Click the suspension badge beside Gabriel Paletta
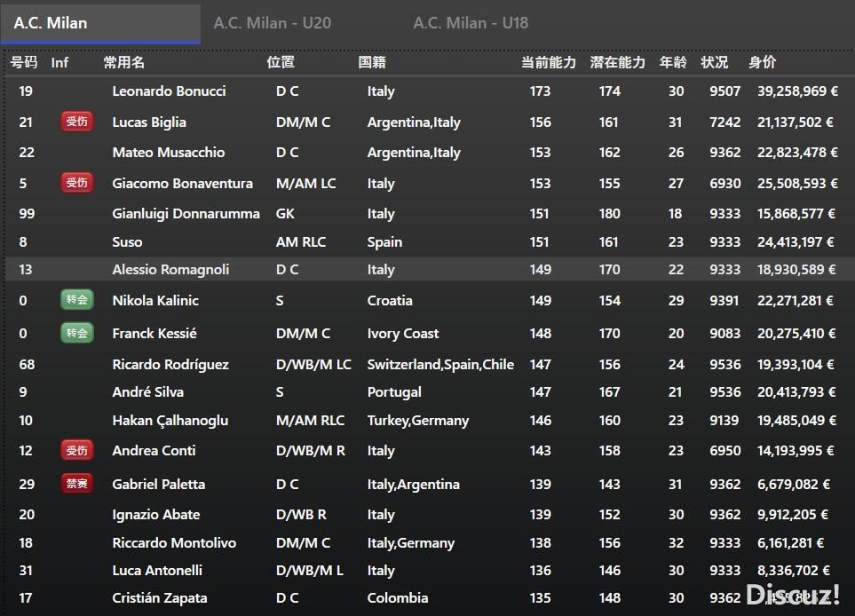The height and width of the screenshot is (616, 855). [x=77, y=484]
